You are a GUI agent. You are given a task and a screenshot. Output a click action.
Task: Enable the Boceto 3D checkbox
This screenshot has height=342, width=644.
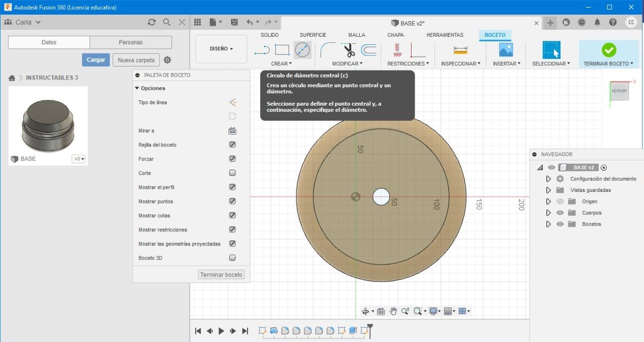click(232, 258)
